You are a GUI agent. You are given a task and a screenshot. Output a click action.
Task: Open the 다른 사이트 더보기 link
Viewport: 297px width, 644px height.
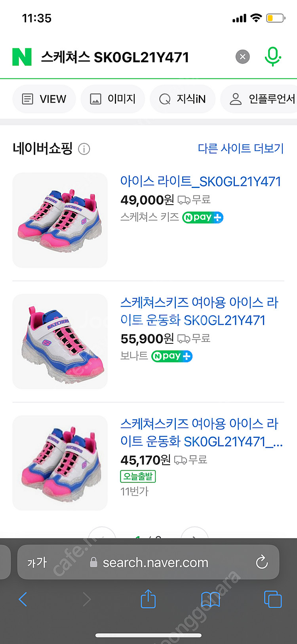click(x=241, y=148)
